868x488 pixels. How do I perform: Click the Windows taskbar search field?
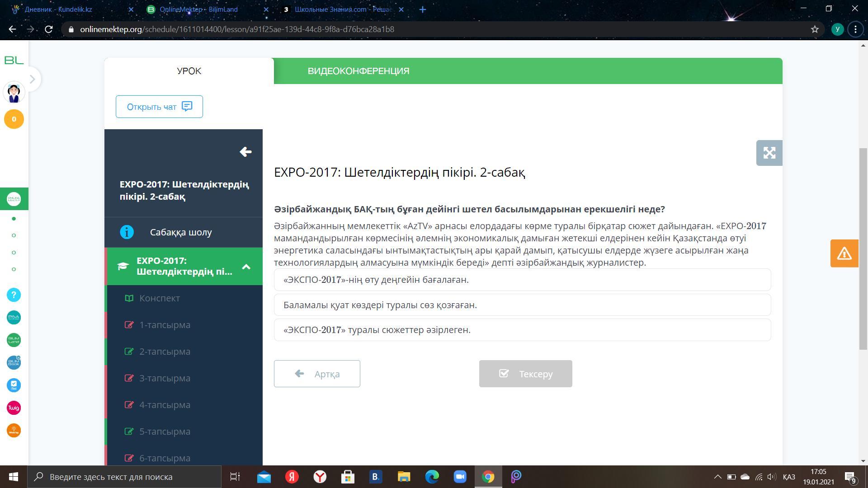[x=124, y=477]
